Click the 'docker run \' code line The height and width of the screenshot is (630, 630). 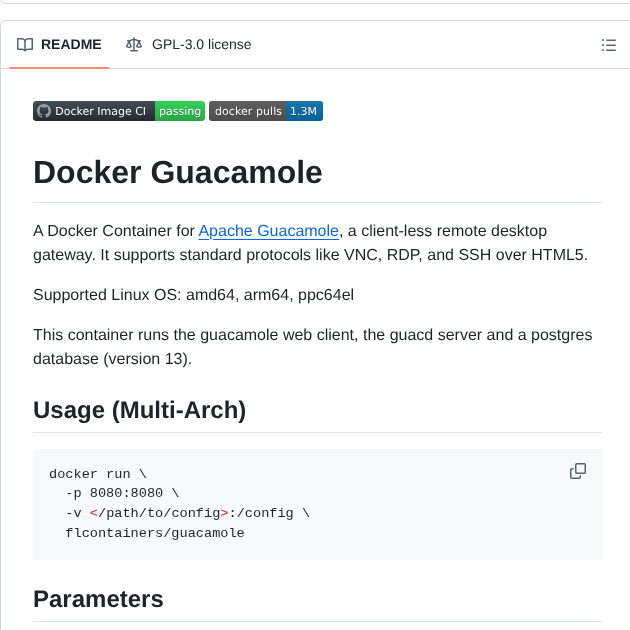pyautogui.click(x=98, y=474)
